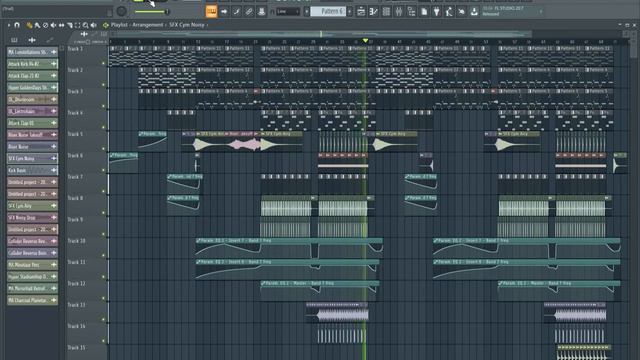Screen dimensions: 640x360
Task: Mute Track 10 using its green dot
Action: click(103, 256)
